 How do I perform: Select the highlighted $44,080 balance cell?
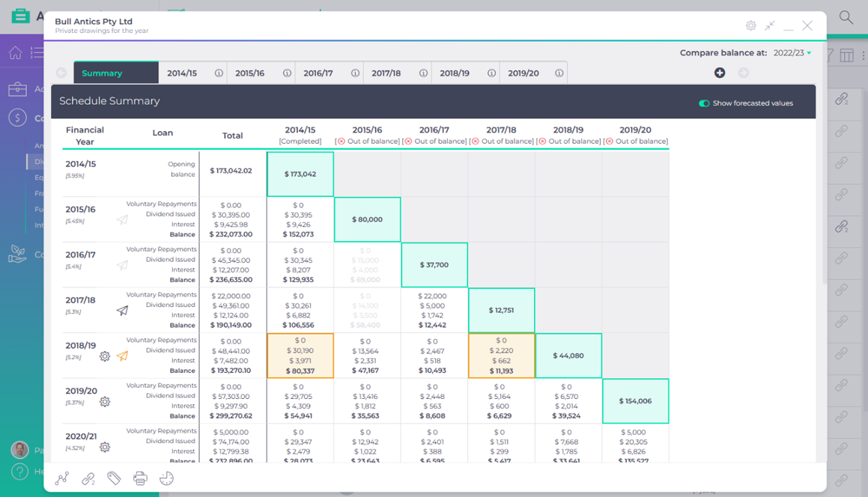[x=568, y=356]
